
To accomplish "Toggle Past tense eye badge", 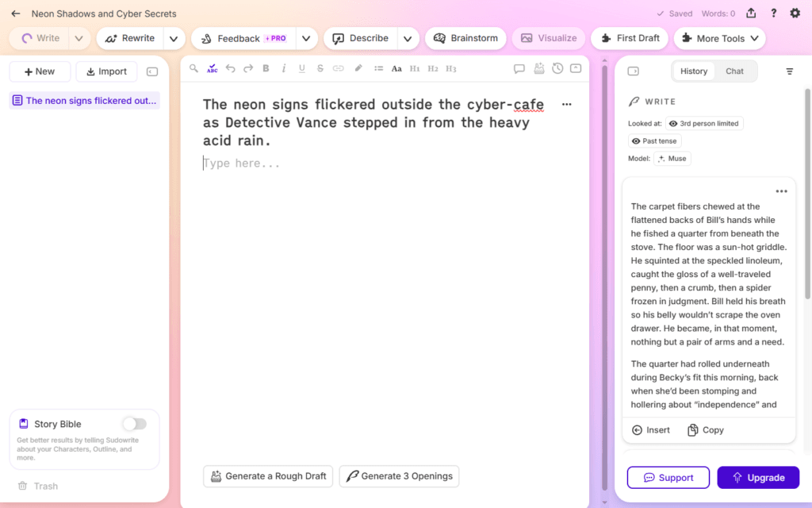I will click(654, 141).
